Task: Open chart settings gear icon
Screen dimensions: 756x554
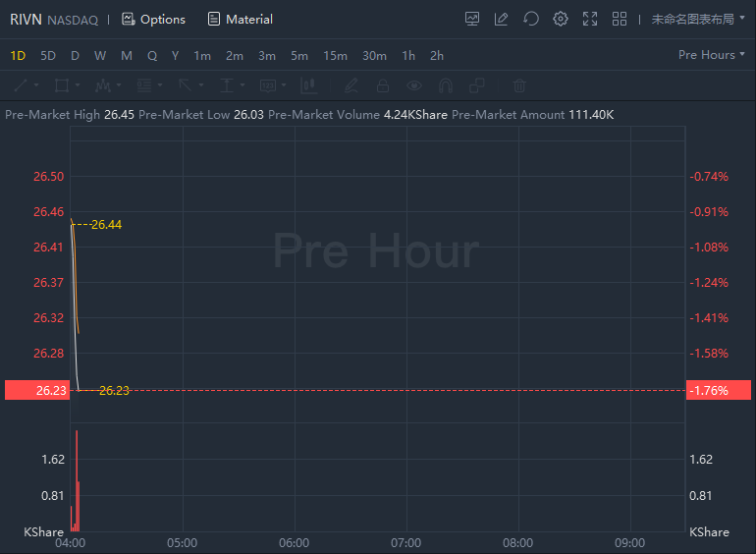Action: tap(561, 19)
